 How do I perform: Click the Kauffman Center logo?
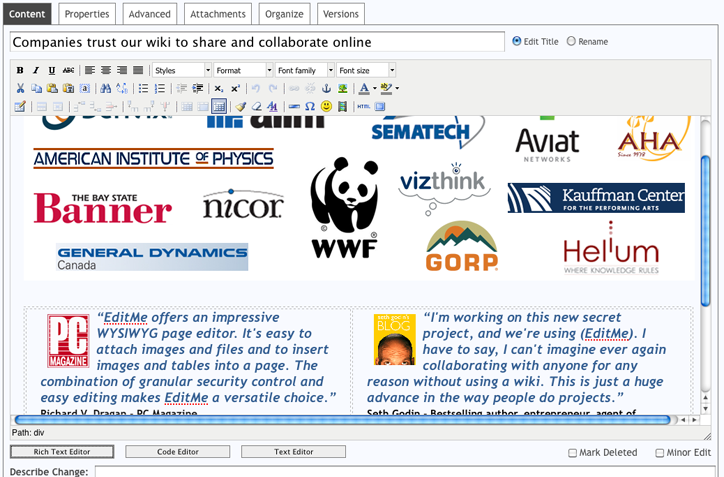(596, 198)
